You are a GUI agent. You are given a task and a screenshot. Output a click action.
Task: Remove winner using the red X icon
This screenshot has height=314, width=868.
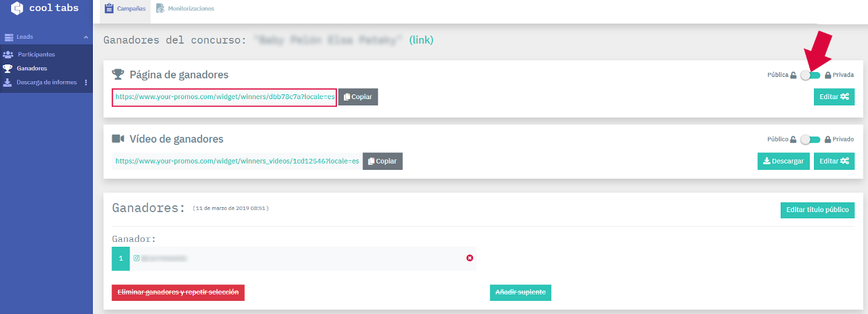[469, 258]
